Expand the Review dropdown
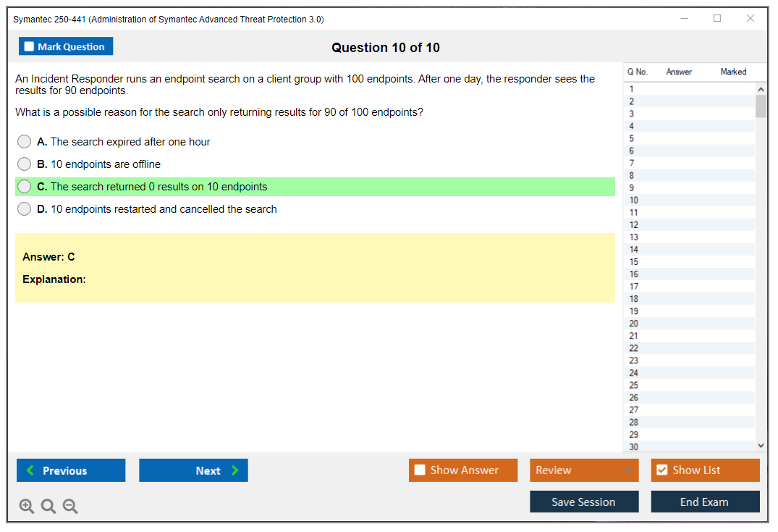Screen dimensions: 778x532 point(584,470)
